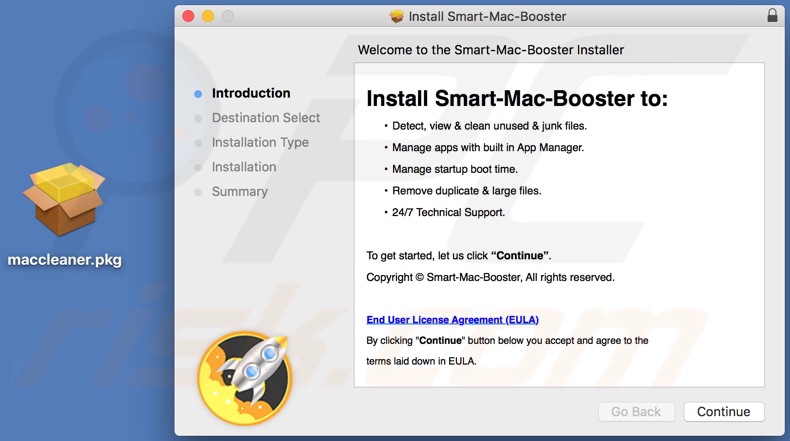Screen dimensions: 790x441
Task: Select the Introduction step in sidebar
Action: 251,93
